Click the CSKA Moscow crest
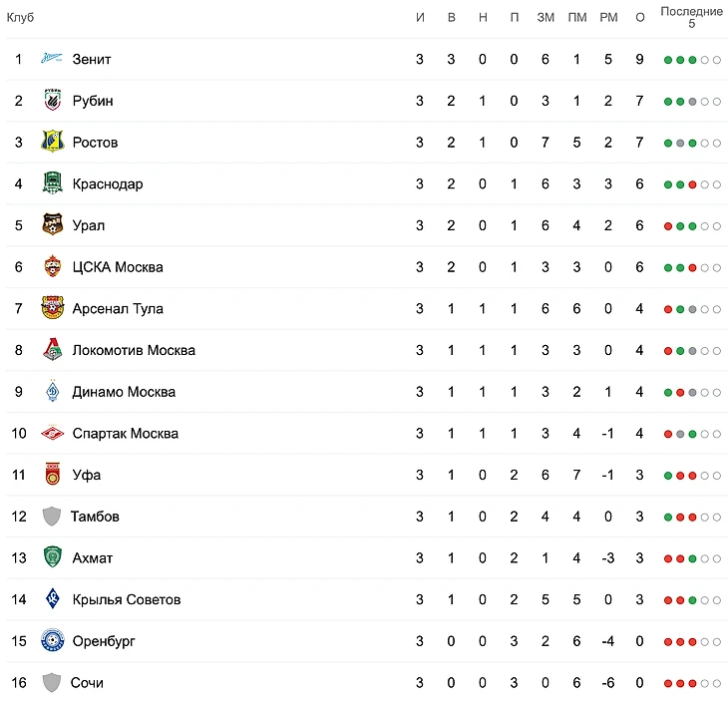The height and width of the screenshot is (702, 728). [x=52, y=267]
